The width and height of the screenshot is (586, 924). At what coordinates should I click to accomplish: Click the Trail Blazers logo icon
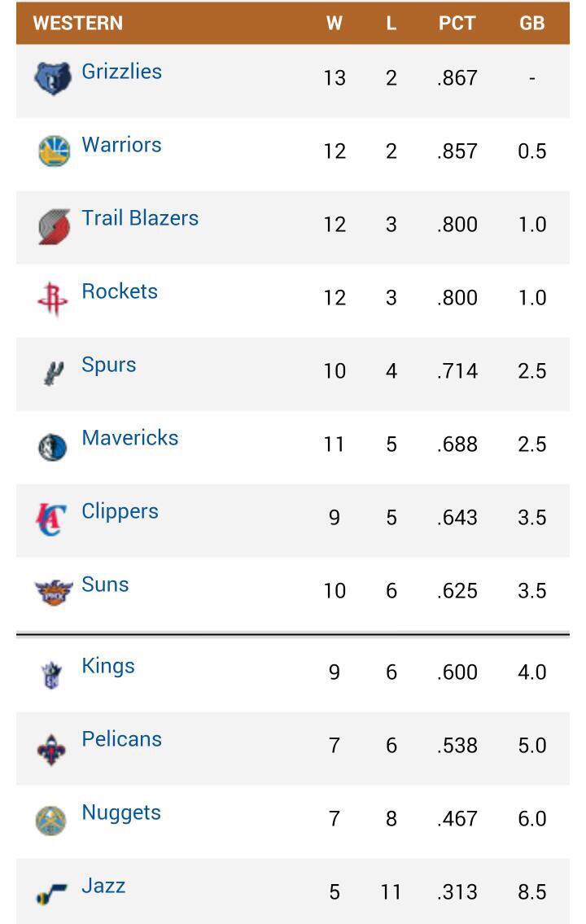coord(54,226)
